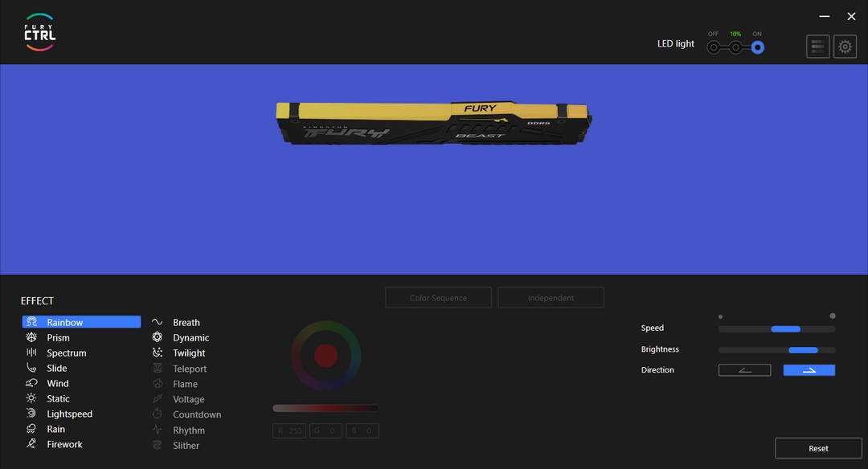Set direction to right arrow
Viewport: 868px width, 469px height.
[x=809, y=370]
